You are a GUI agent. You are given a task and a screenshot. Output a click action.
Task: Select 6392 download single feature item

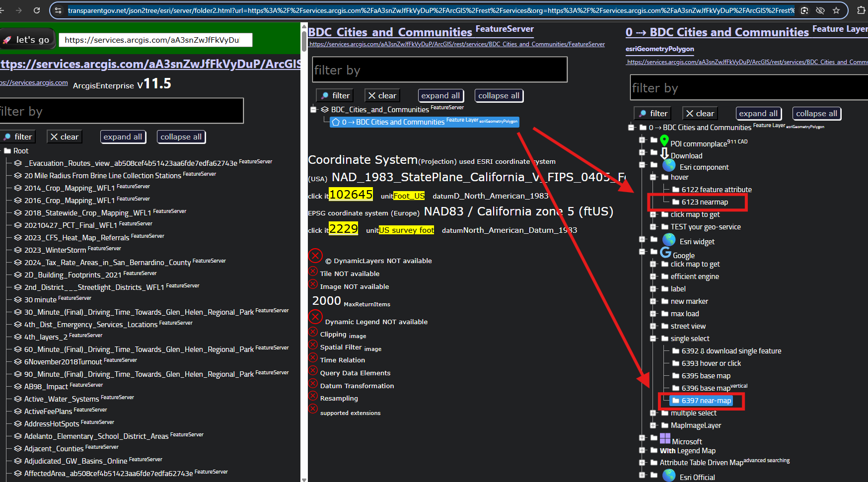pyautogui.click(x=726, y=351)
